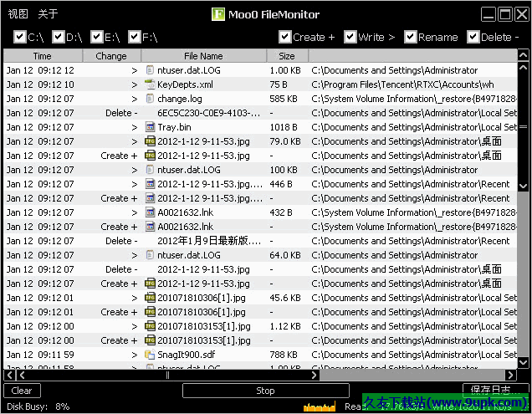The height and width of the screenshot is (414, 532).
Task: Sort by the File Name column header
Action: pos(204,56)
